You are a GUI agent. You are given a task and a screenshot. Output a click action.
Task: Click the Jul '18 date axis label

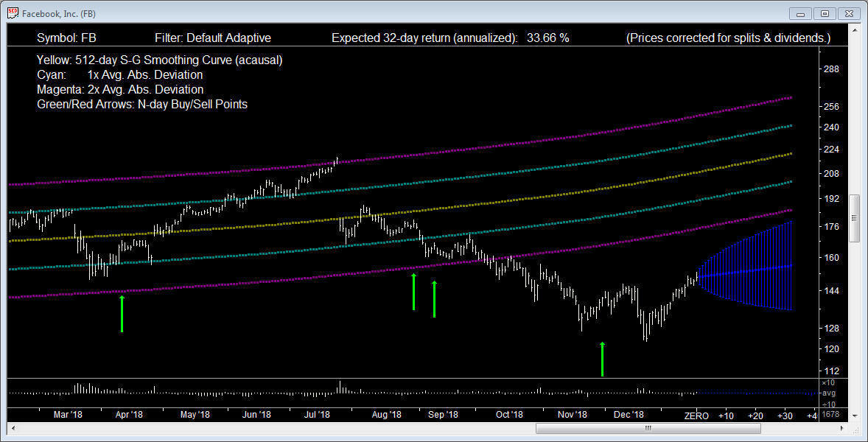[x=317, y=414]
